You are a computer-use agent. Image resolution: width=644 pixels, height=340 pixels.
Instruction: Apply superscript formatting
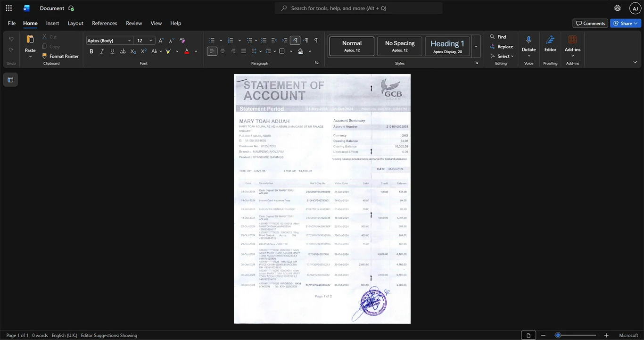pyautogui.click(x=143, y=51)
